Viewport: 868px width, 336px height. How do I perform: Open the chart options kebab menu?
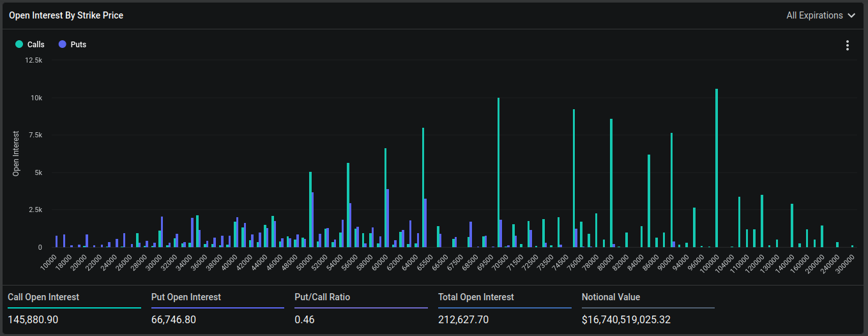(x=847, y=45)
